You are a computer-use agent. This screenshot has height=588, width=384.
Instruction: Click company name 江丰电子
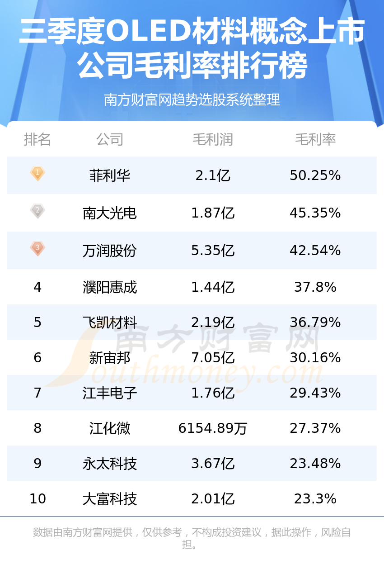click(110, 393)
